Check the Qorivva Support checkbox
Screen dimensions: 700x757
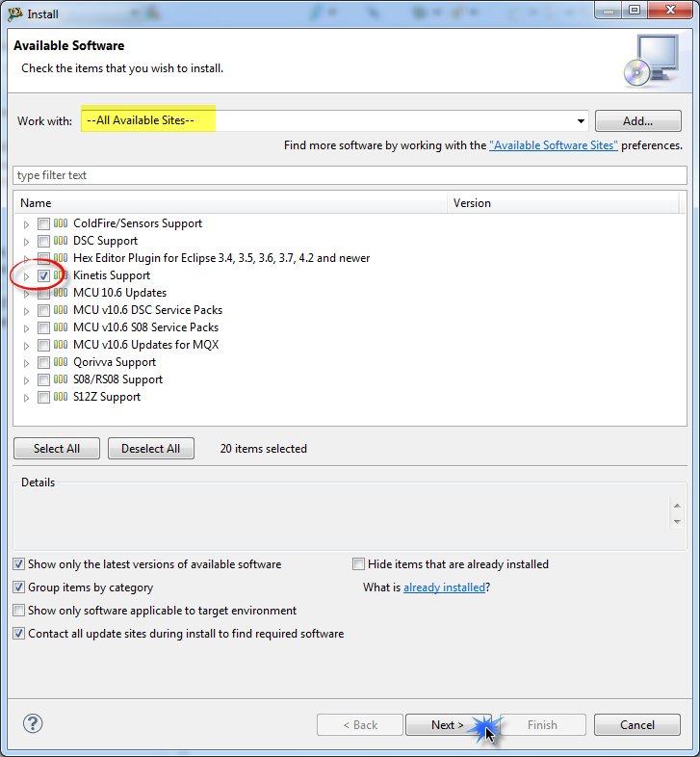(x=43, y=362)
